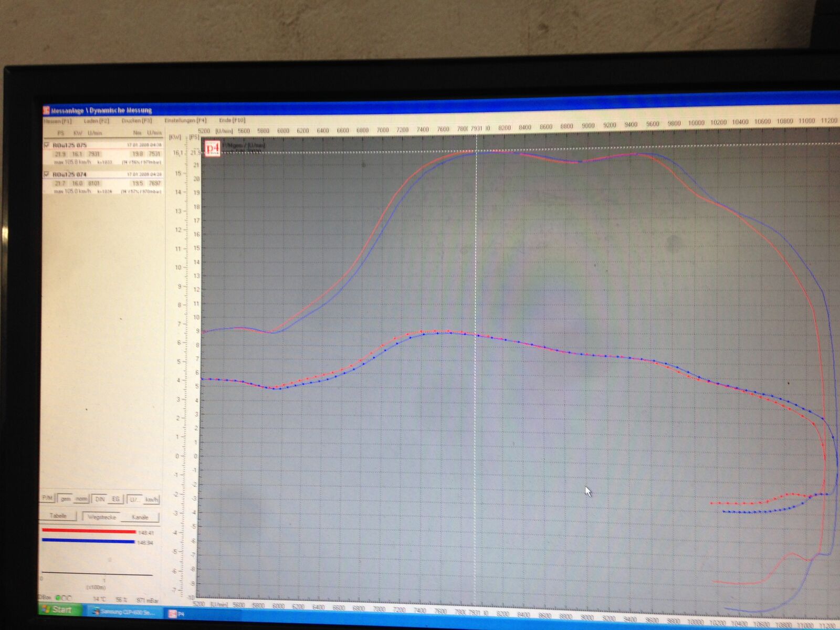Uncheck the ROul25 075 measurement
The width and height of the screenshot is (840, 630).
(x=47, y=145)
